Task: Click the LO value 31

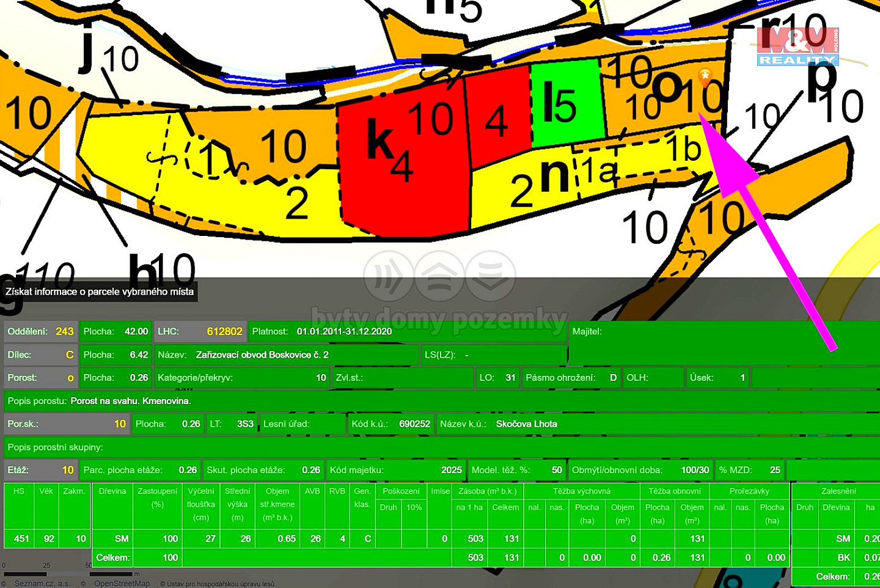Action: click(x=510, y=378)
